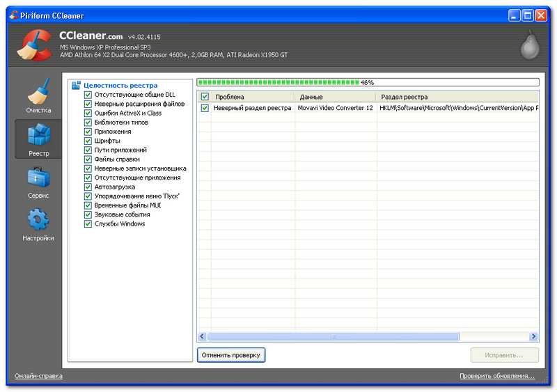Open the Онлайн-справка link
Image resolution: width=557 pixels, height=392 pixels.
point(38,376)
